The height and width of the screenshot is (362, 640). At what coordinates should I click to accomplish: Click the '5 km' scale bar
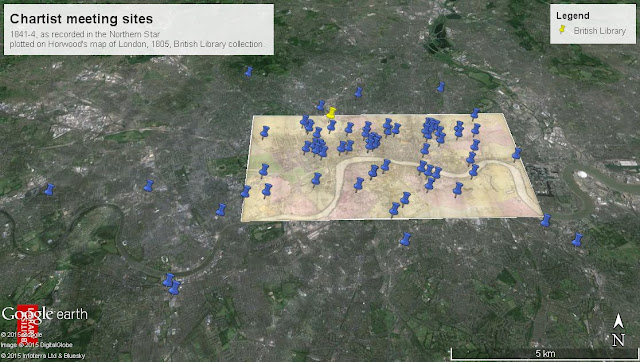point(544,353)
